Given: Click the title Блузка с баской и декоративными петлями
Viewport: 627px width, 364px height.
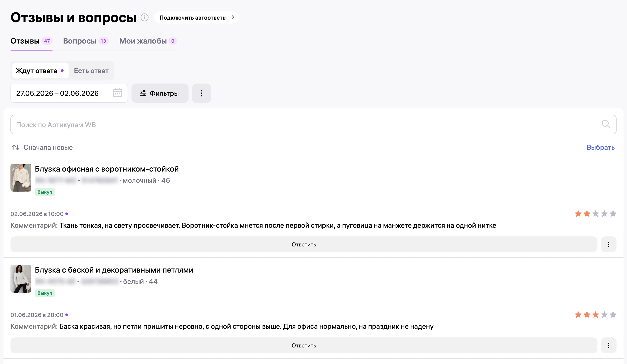Looking at the screenshot, I should (114, 270).
